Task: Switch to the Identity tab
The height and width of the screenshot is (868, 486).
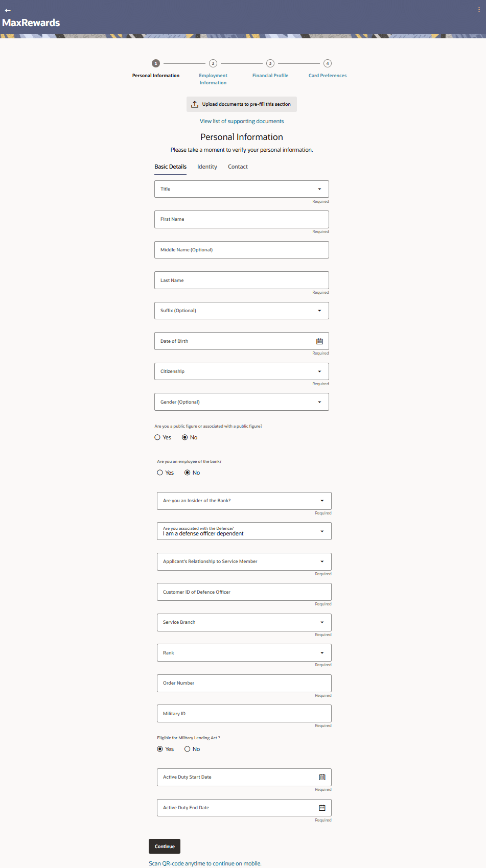Action: (207, 167)
